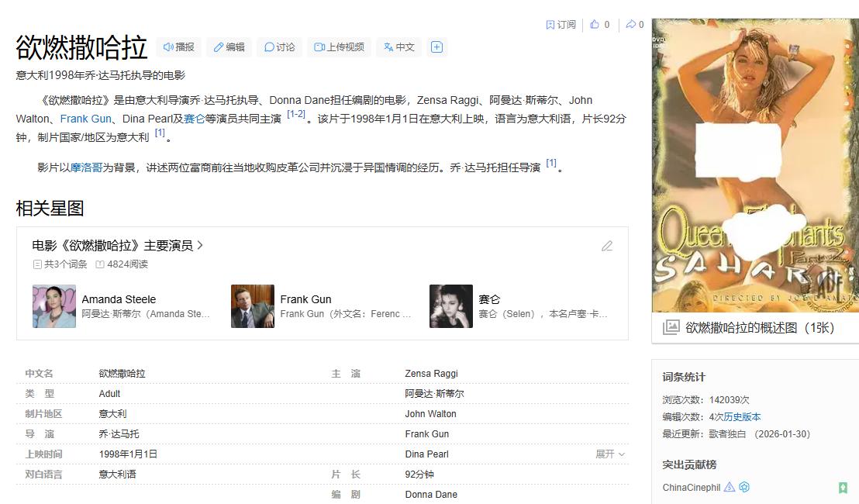
Task: Click the [1-2] citation reference
Action: pyautogui.click(x=296, y=114)
